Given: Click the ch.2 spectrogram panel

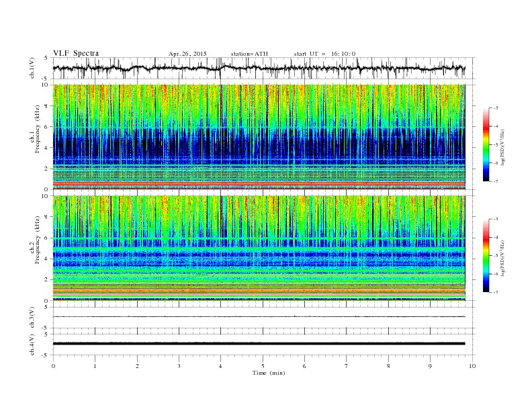Looking at the screenshot, I should [x=259, y=248].
